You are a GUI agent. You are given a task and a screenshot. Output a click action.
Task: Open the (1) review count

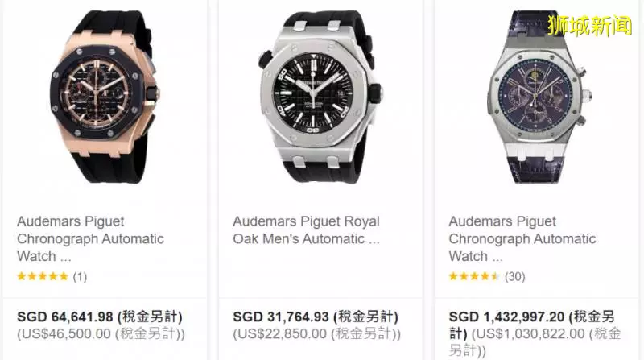tap(80, 276)
